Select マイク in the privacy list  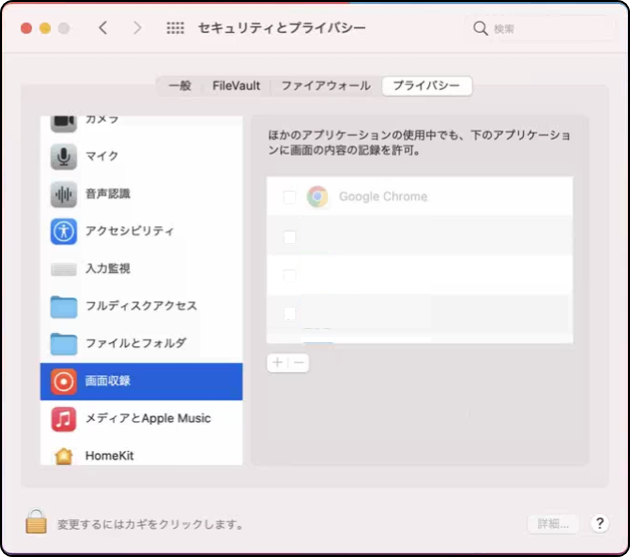click(x=141, y=157)
